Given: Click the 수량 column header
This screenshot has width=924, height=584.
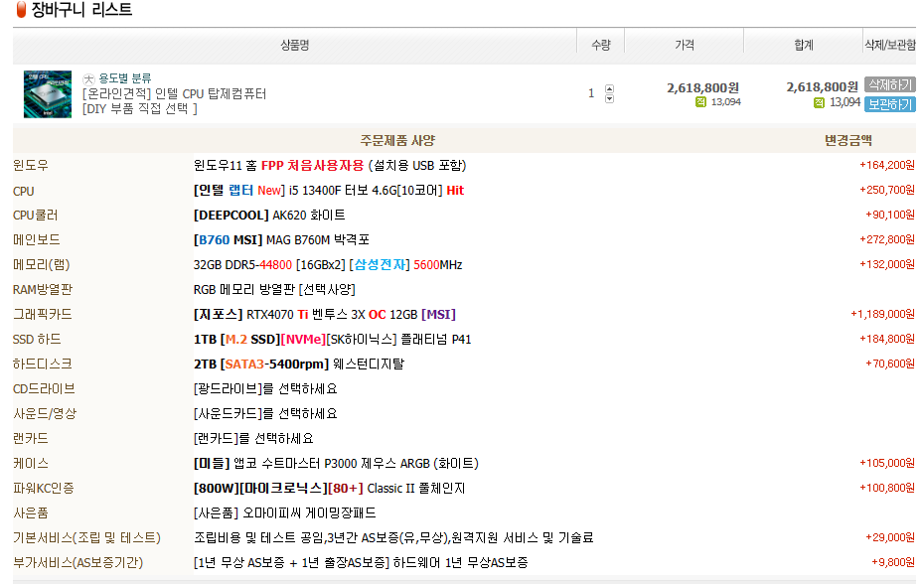Looking at the screenshot, I should tap(600, 46).
